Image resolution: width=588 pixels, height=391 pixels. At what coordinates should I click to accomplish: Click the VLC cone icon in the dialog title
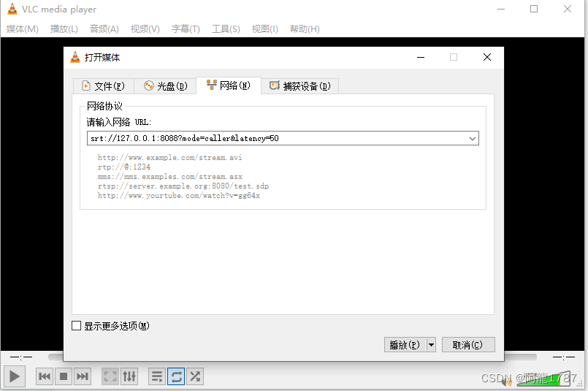[75, 57]
